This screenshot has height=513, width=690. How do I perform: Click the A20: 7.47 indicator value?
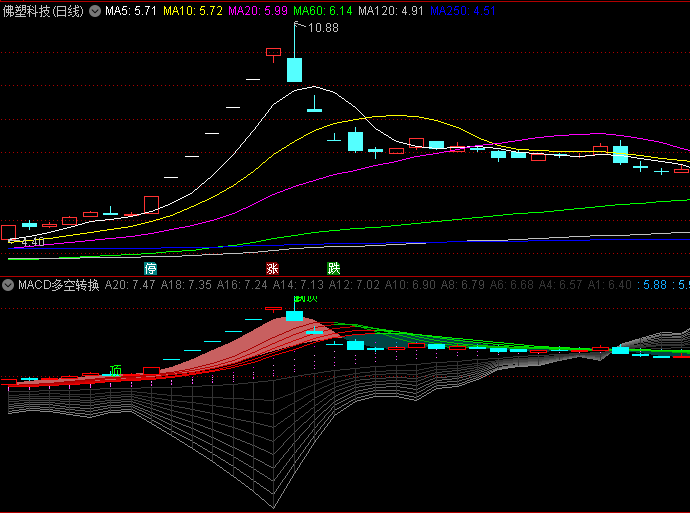pyautogui.click(x=130, y=285)
